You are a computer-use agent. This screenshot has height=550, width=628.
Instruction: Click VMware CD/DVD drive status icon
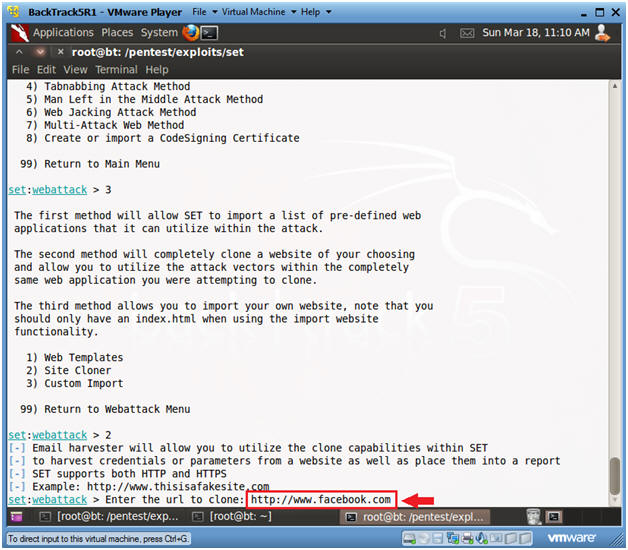(425, 538)
